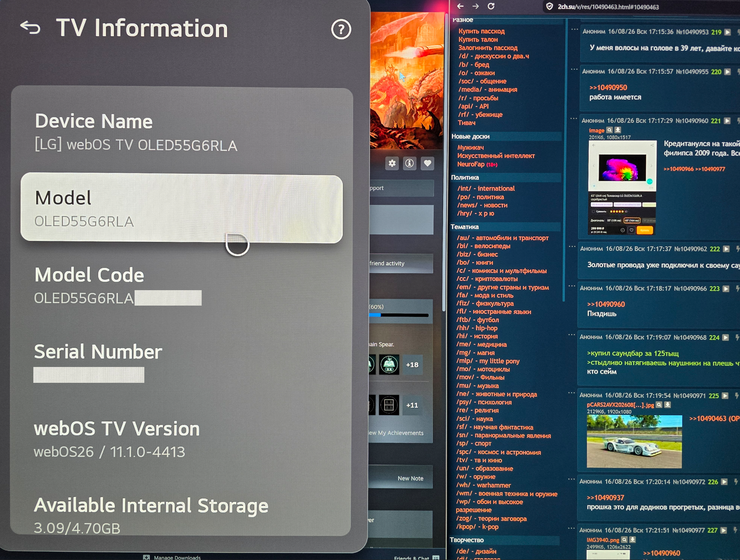Go back from the TV Information screen
The height and width of the screenshot is (560, 740).
pos(30,28)
